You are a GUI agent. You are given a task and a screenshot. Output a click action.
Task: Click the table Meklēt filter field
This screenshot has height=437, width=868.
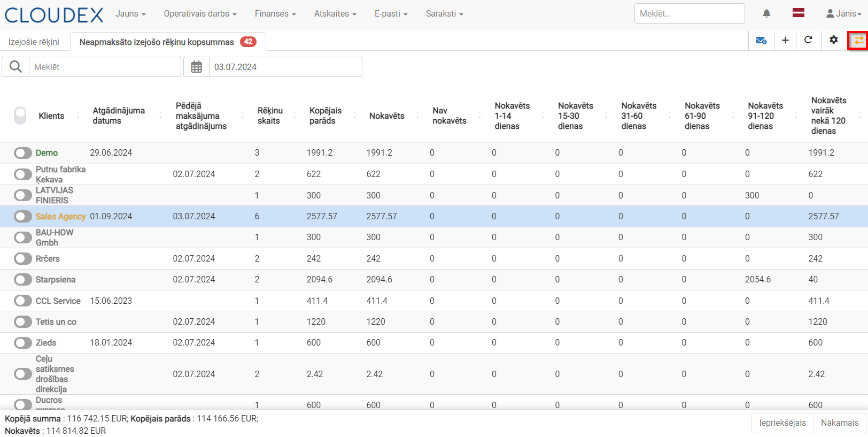coord(105,67)
